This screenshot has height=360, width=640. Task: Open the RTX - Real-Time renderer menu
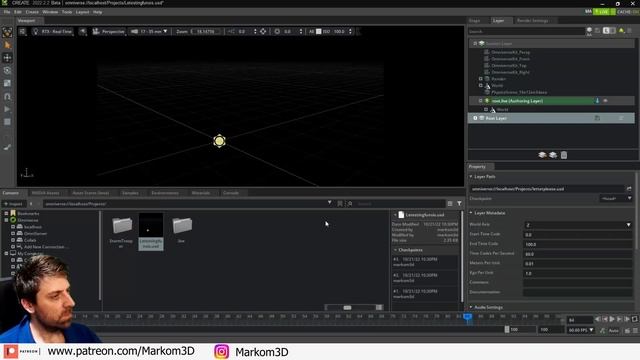coord(52,31)
